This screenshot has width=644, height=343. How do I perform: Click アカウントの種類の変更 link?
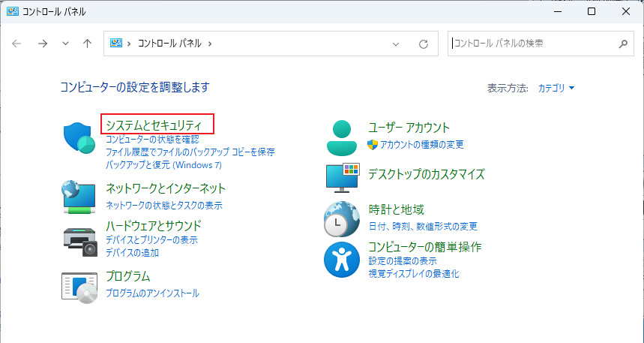[x=422, y=144]
